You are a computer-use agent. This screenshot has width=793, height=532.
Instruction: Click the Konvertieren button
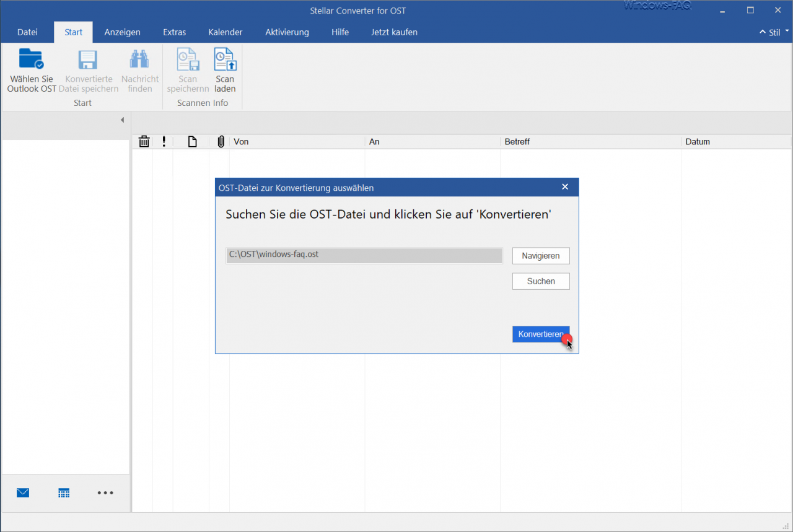(541, 334)
